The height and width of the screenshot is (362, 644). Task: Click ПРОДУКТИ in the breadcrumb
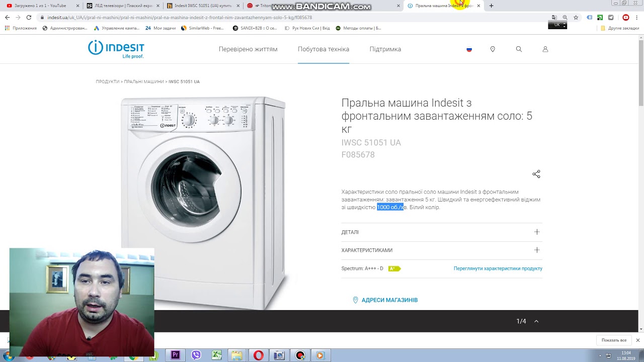108,81
